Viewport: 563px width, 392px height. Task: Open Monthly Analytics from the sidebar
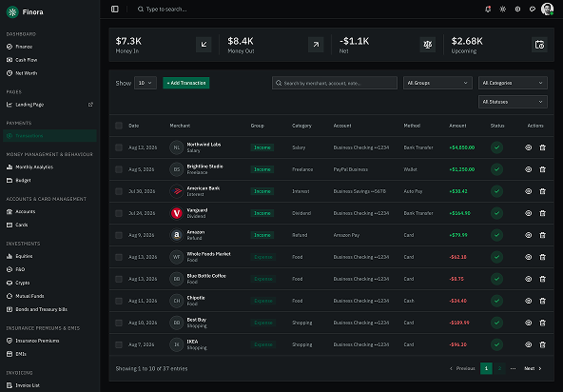click(34, 167)
